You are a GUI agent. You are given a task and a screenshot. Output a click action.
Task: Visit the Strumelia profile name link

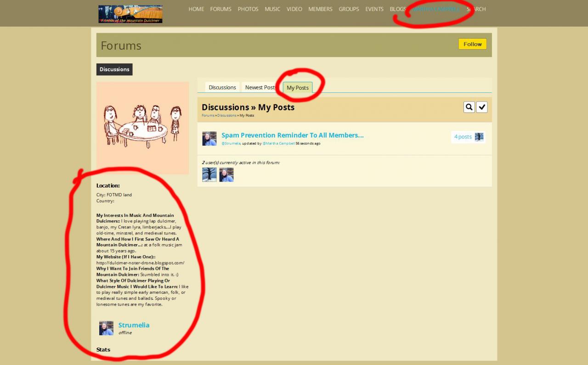click(x=134, y=325)
